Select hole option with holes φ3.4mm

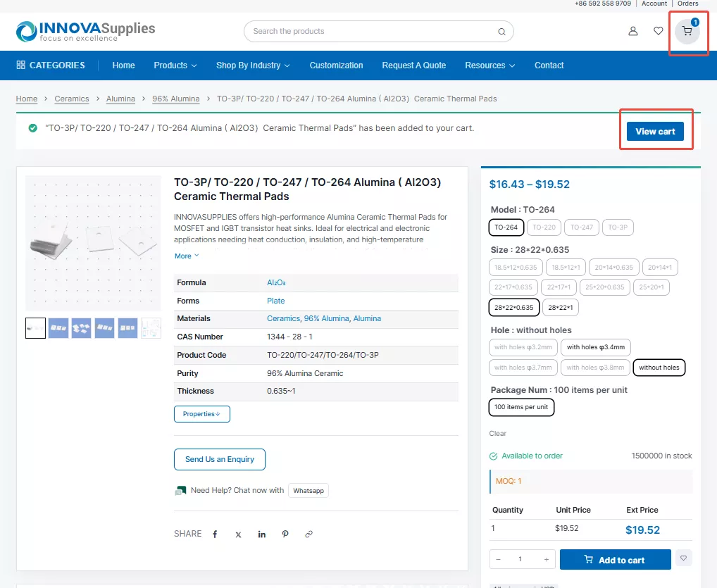[596, 347]
